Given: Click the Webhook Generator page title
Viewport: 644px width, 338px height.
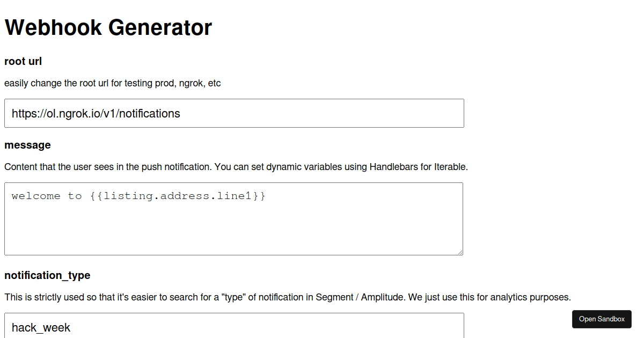Looking at the screenshot, I should click(x=108, y=27).
